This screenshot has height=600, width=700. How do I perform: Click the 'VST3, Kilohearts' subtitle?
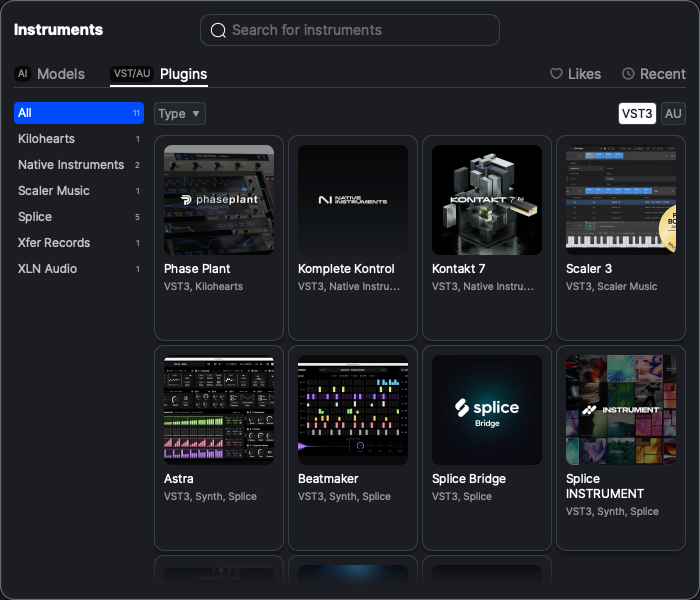click(x=203, y=286)
